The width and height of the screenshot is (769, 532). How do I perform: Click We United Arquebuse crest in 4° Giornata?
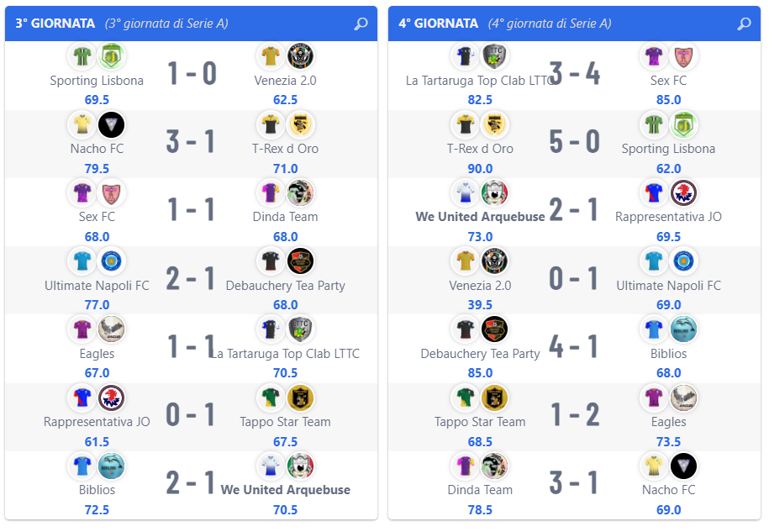point(494,192)
